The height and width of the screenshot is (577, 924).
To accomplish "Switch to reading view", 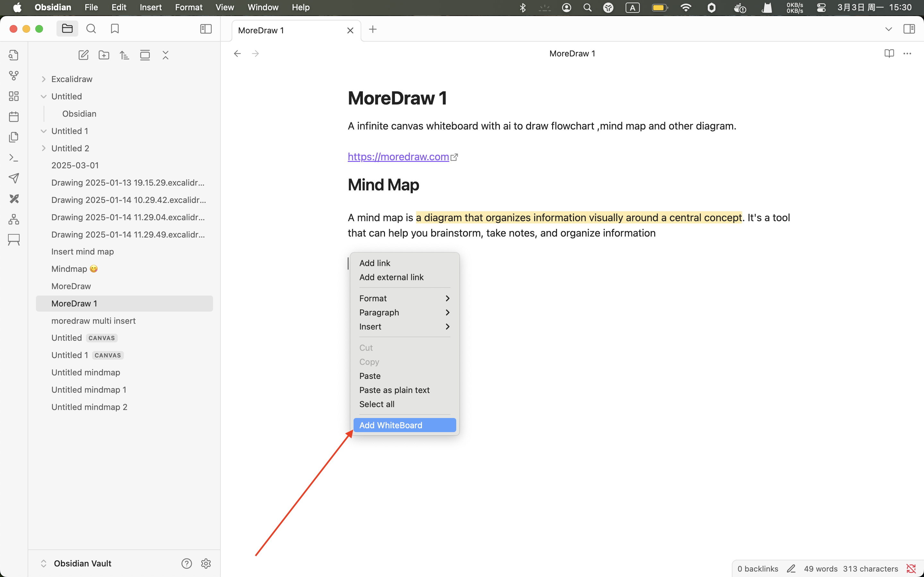I will 889,54.
